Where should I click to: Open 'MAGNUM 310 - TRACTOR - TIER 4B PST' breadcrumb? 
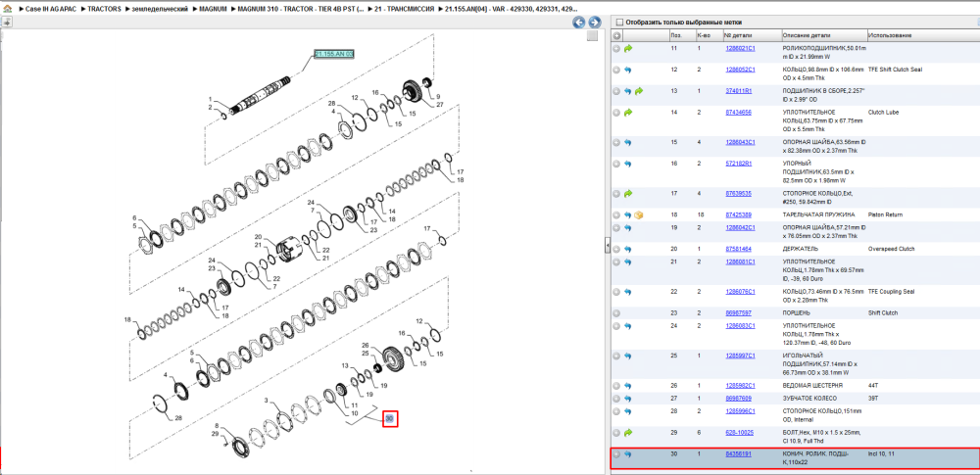(300, 10)
